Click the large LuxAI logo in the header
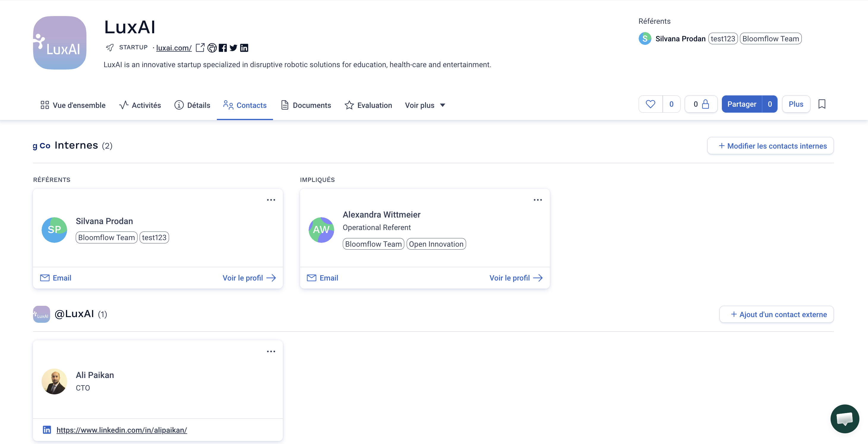 tap(60, 43)
